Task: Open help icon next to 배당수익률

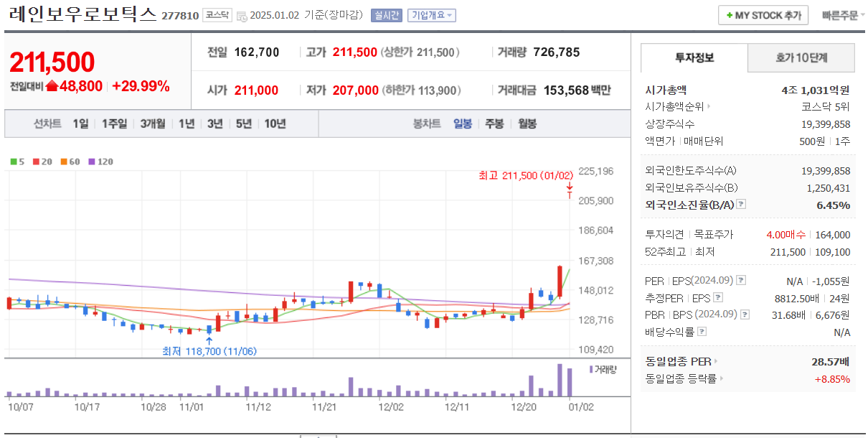Action: pos(702,332)
